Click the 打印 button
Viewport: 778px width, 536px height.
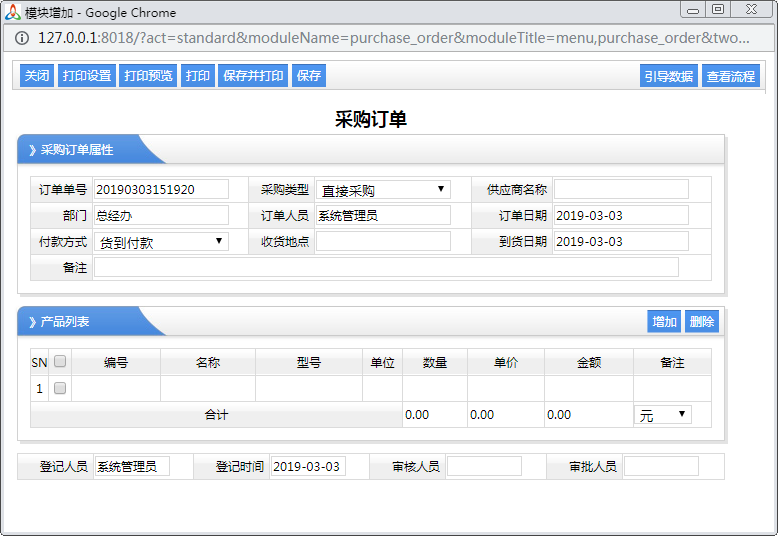pyautogui.click(x=198, y=76)
